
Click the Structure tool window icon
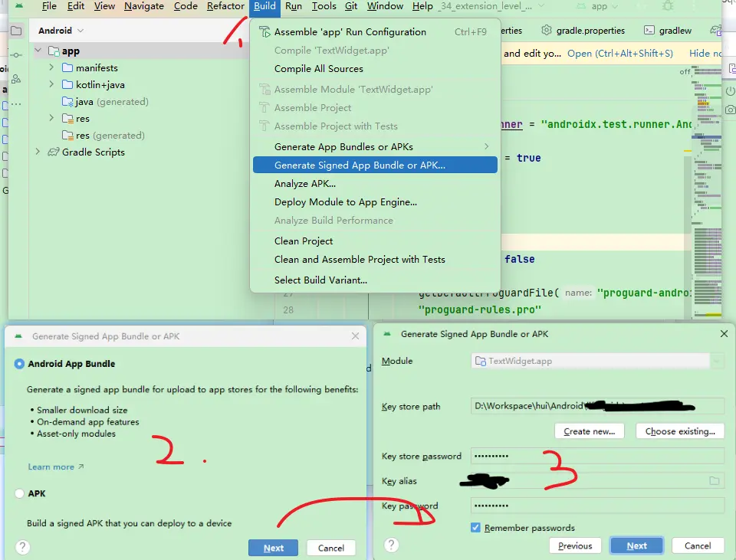point(16,79)
